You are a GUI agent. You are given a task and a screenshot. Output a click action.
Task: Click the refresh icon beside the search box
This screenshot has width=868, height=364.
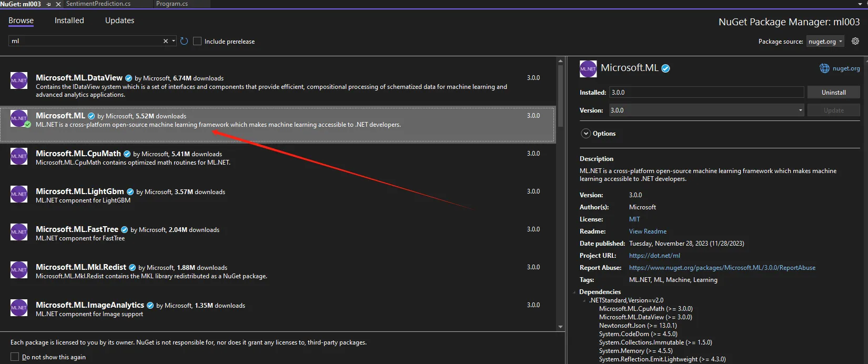pos(184,41)
